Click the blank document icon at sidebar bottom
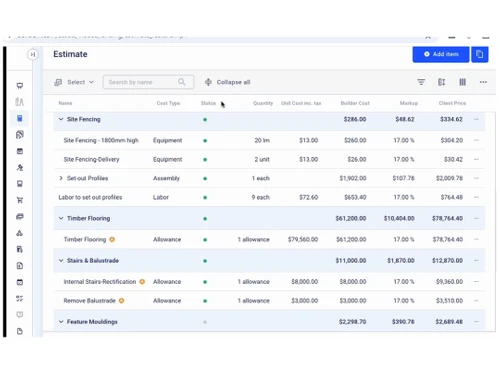The image size is (500, 375). [20, 331]
